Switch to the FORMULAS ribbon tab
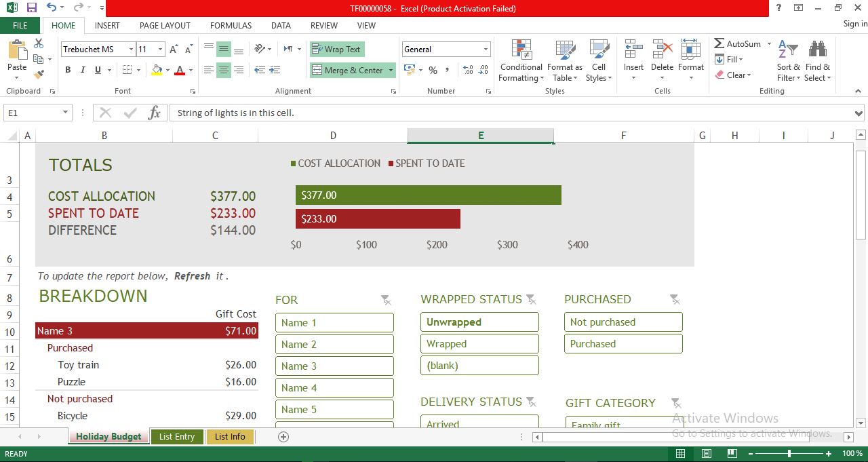 pos(231,25)
